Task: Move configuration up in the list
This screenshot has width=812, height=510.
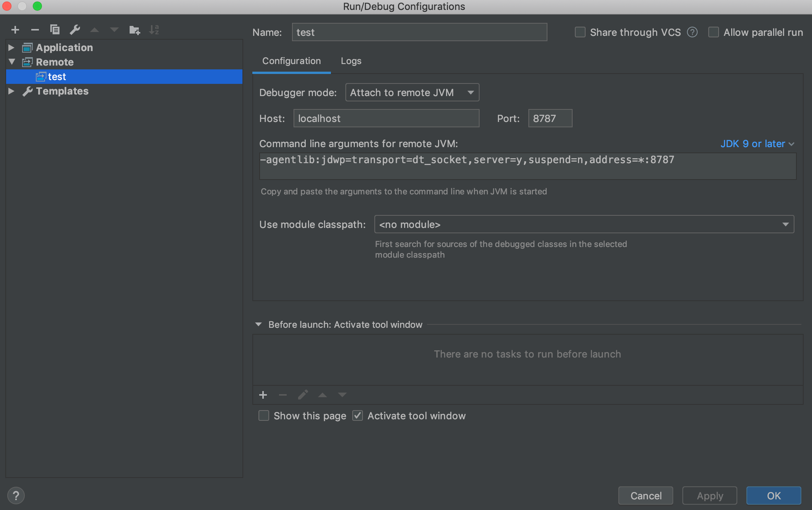Action: (x=95, y=30)
